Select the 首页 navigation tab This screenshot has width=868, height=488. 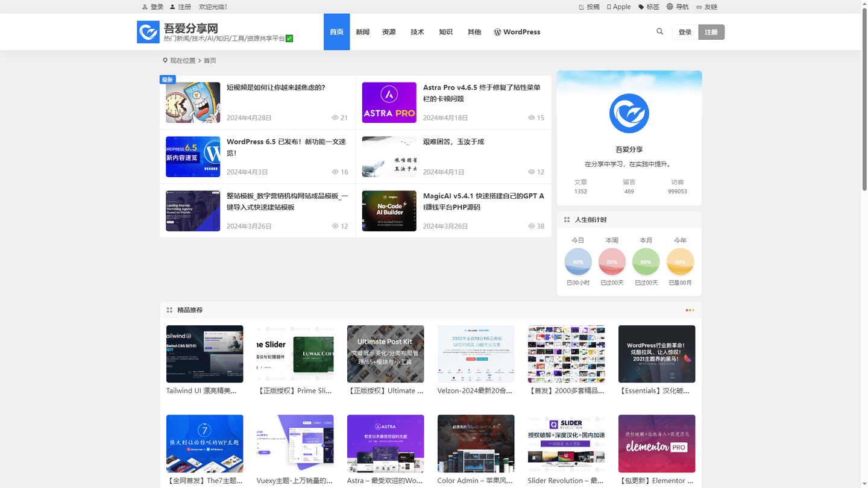[x=336, y=32]
